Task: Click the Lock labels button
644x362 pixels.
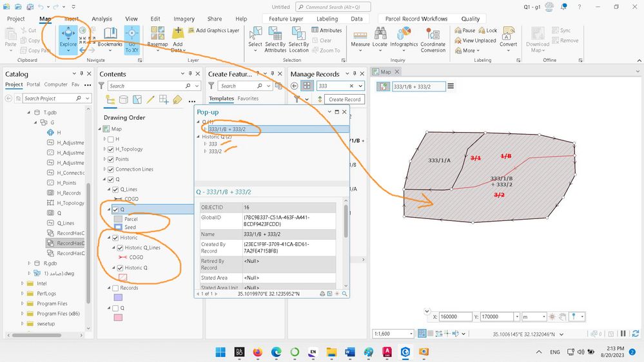Action: coord(488,30)
